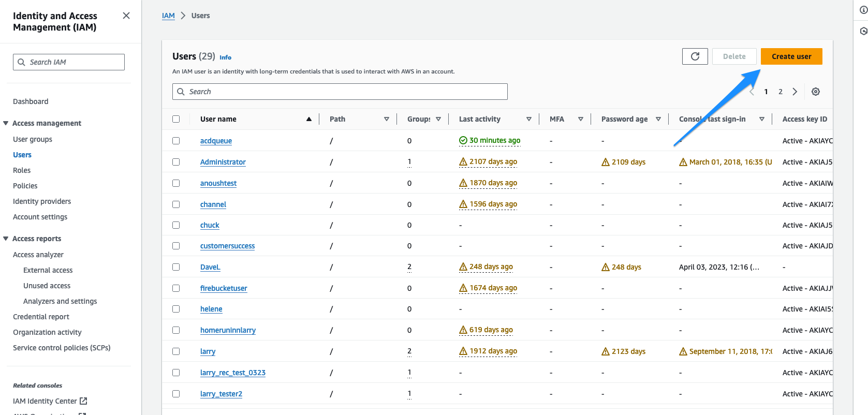This screenshot has height=415, width=868.
Task: Click warning icon beside March 01, 2018 sign-in
Action: (x=683, y=162)
